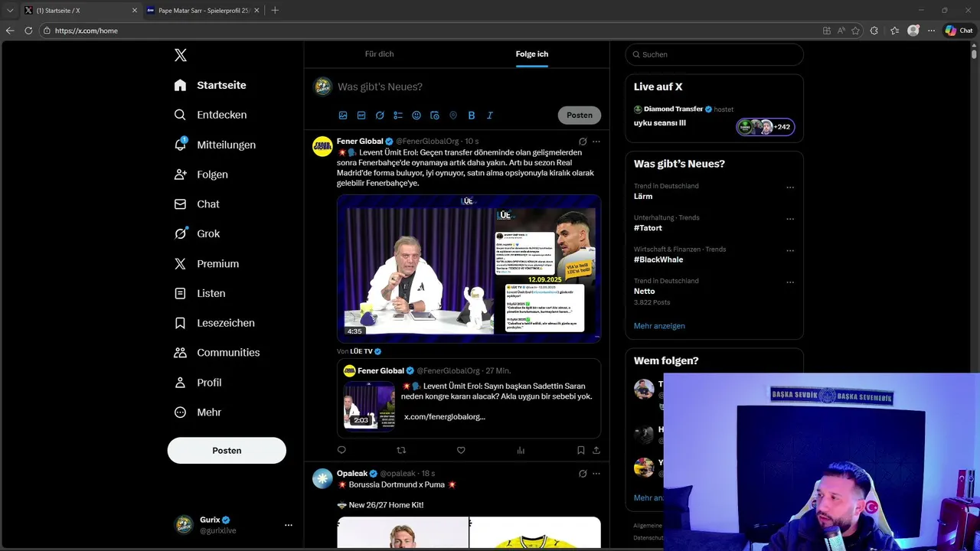980x551 pixels.
Task: Play the Levent Ümit Erol video
Action: (x=469, y=268)
